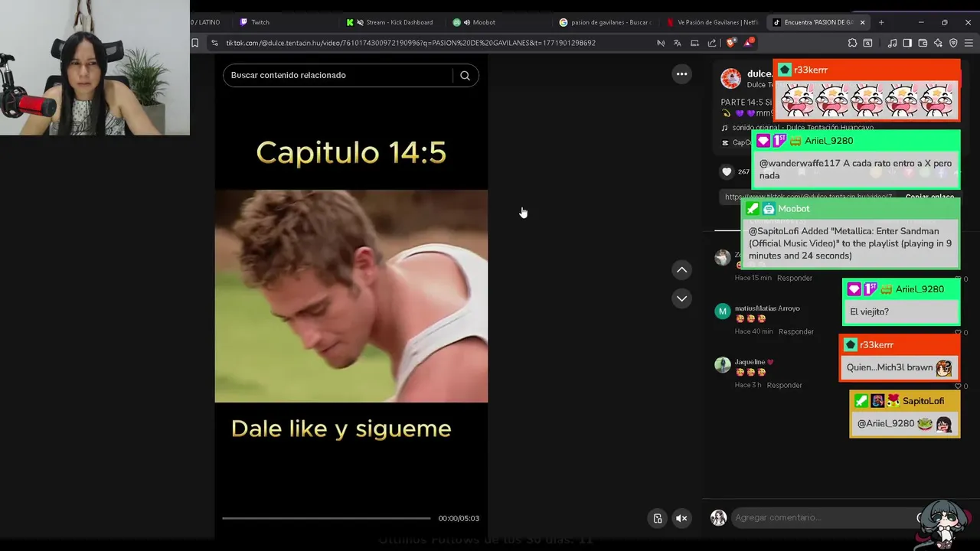Open Matías Arroyo's green M avatar
Viewport: 980px width, 551px height.
pyautogui.click(x=723, y=311)
